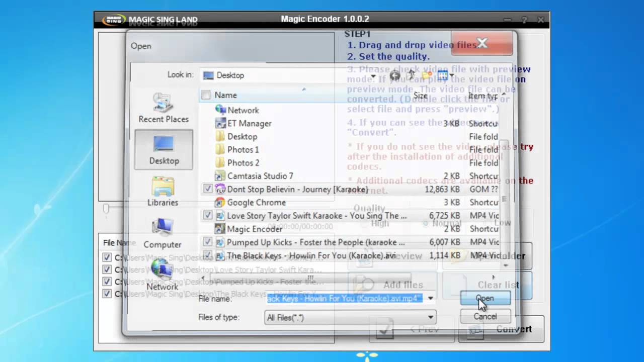Toggle first file checkbox in Magic Encoder list
Image resolution: width=644 pixels, height=362 pixels.
tap(107, 257)
